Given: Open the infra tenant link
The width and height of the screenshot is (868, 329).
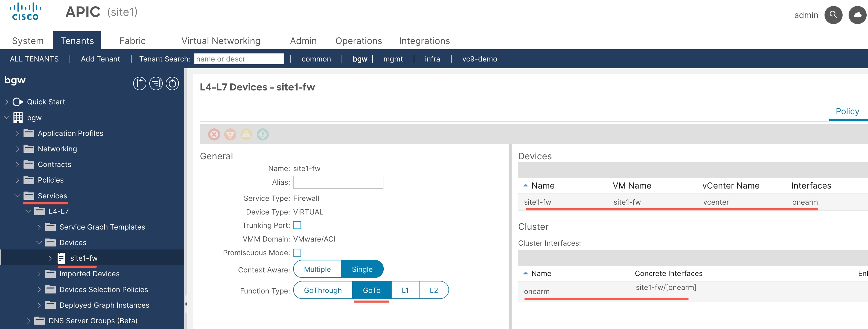Looking at the screenshot, I should click(432, 59).
